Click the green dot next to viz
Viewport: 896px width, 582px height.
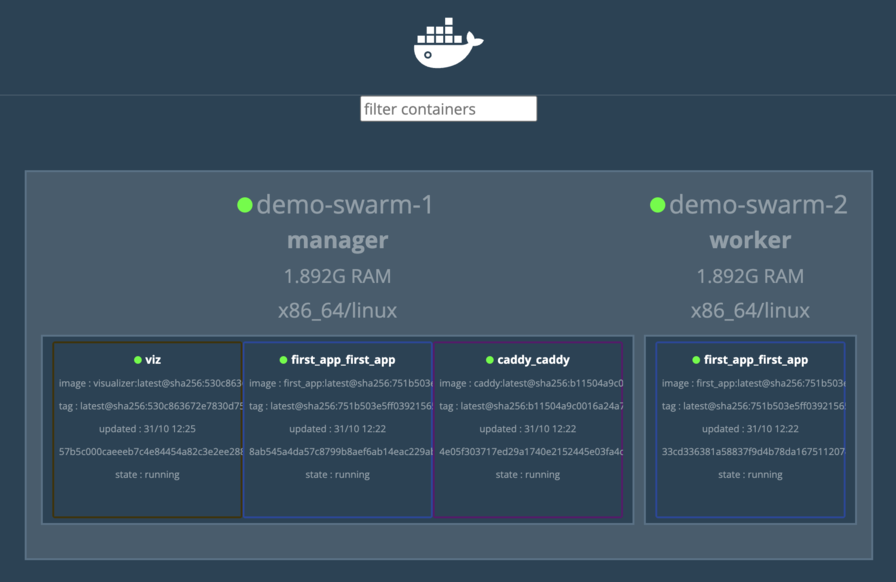138,360
